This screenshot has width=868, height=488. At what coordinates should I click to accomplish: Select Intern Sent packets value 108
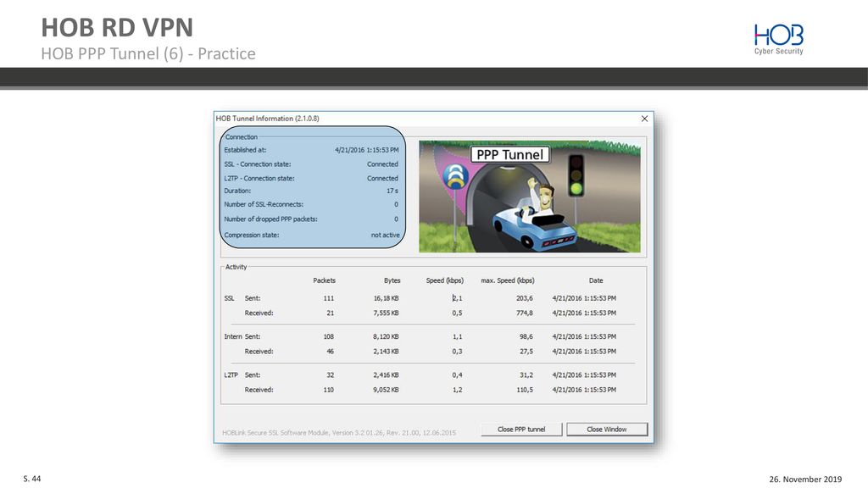point(329,336)
